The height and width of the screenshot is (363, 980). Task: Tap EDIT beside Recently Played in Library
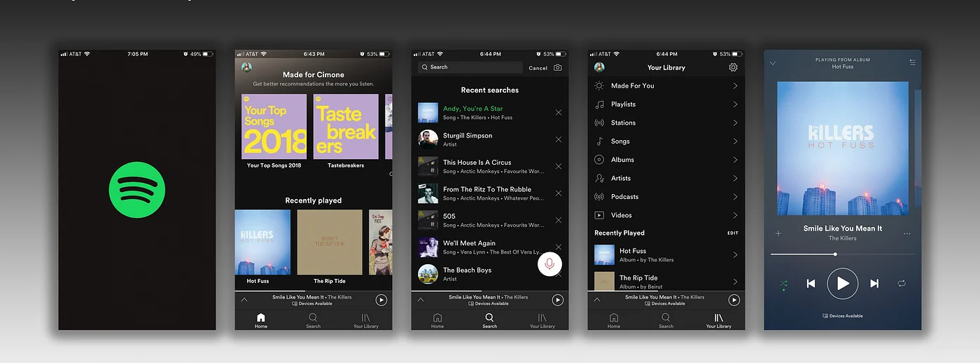[x=732, y=233]
